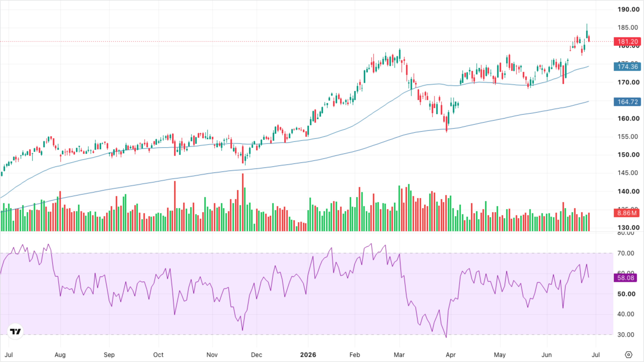The width and height of the screenshot is (644, 362).
Task: Select the tall green candle peaking above 185
Action: 587,31
